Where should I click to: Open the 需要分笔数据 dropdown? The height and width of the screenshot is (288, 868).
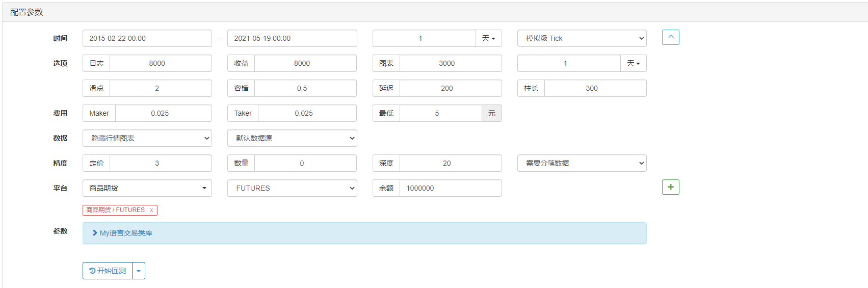click(582, 163)
